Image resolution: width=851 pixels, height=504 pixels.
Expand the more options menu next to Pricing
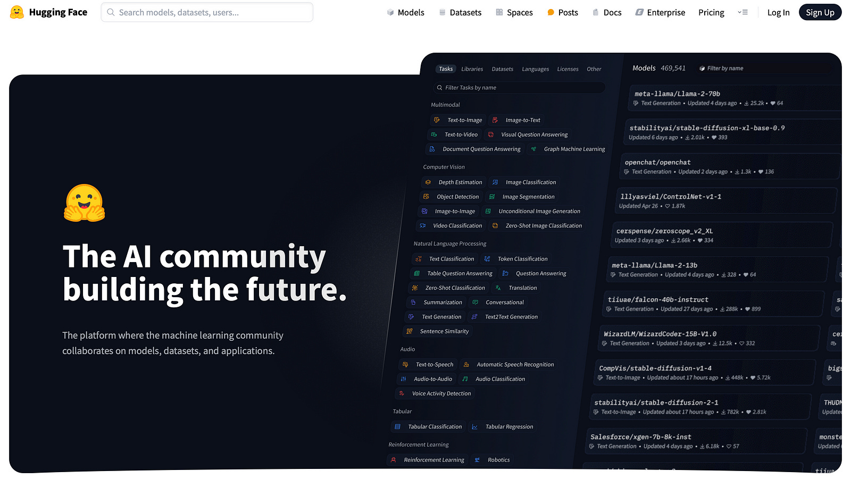[x=742, y=12]
